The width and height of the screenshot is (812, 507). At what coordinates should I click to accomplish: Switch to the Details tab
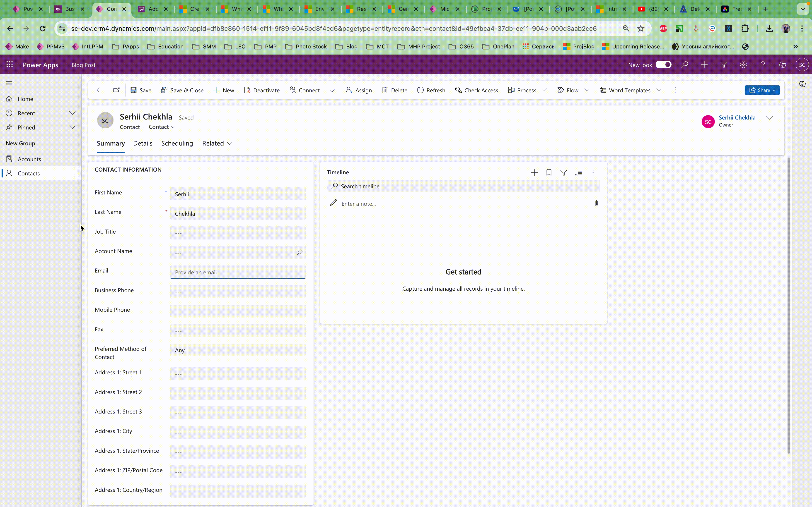143,143
